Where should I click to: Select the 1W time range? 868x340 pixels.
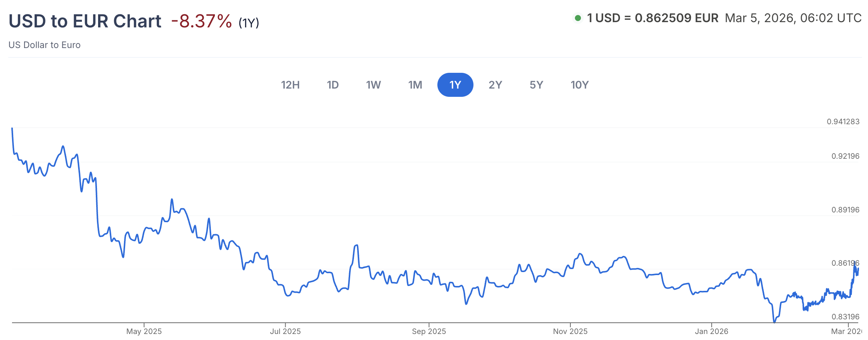point(374,85)
